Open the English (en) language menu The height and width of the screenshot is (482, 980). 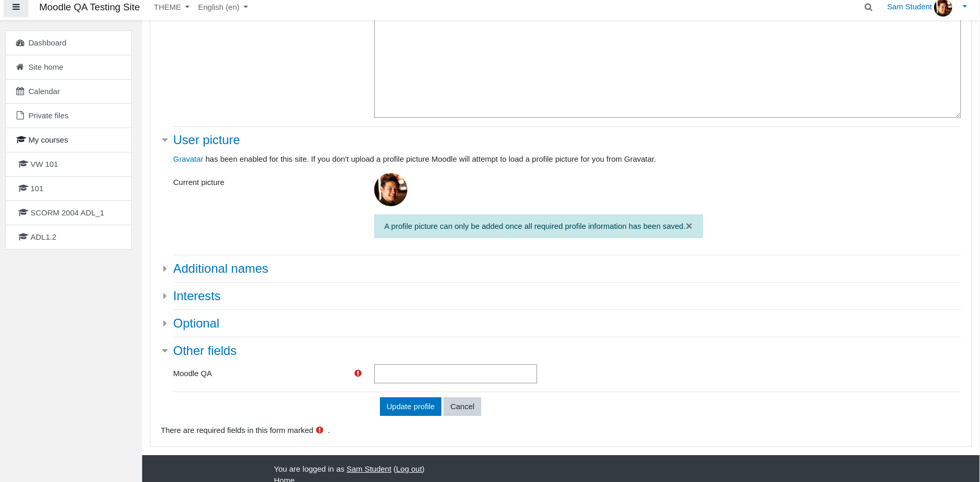coord(223,7)
